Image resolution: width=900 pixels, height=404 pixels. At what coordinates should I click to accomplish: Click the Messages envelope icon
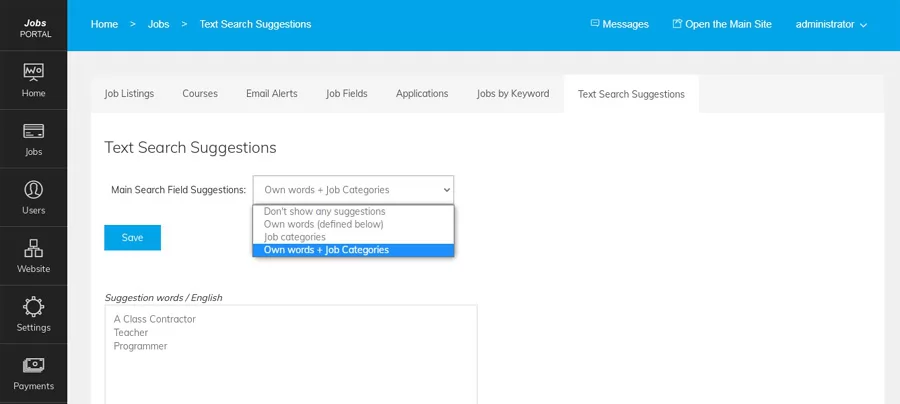595,24
